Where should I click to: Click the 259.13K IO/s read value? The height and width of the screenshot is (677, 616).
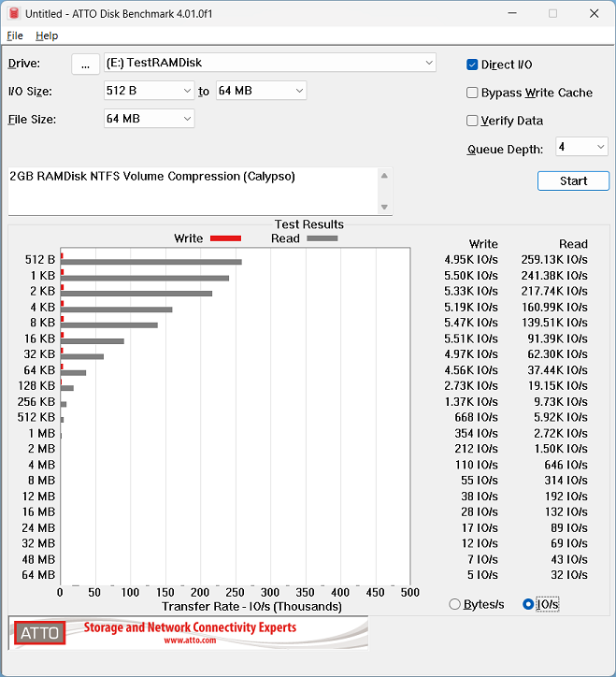coord(554,260)
